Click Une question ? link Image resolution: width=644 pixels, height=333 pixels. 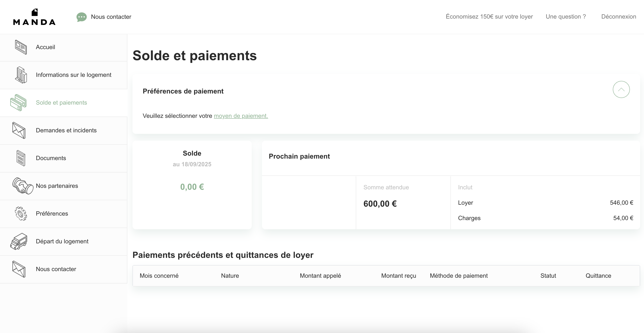566,16
